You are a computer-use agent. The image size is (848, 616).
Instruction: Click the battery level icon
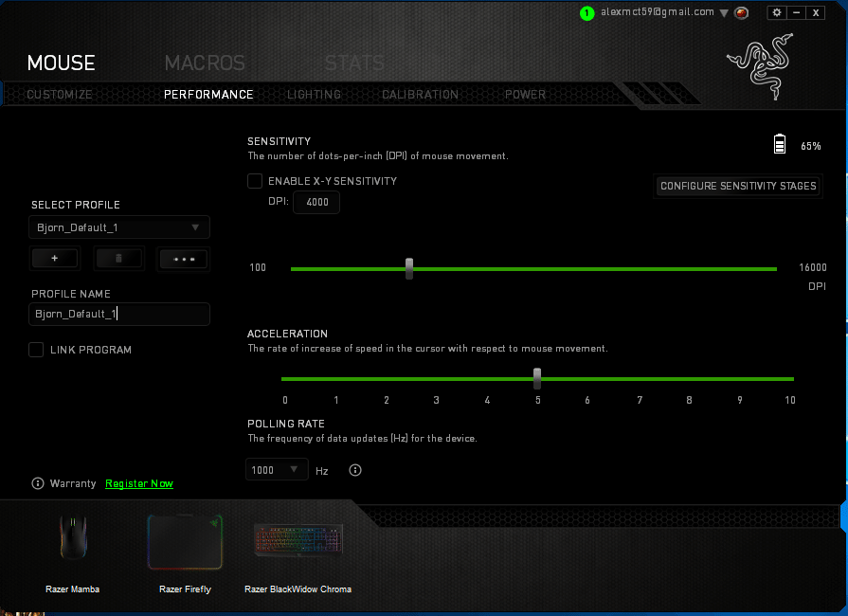(780, 144)
